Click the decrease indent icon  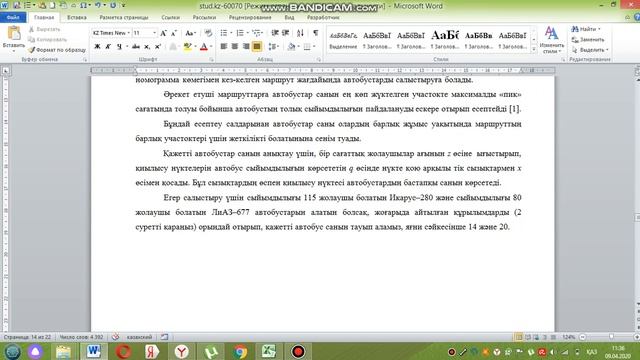(275, 33)
